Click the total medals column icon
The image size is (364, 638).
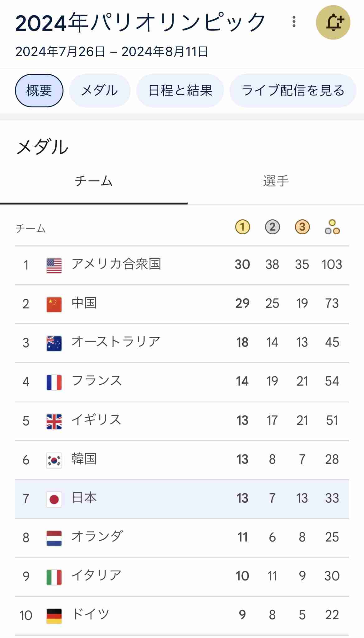point(332,227)
